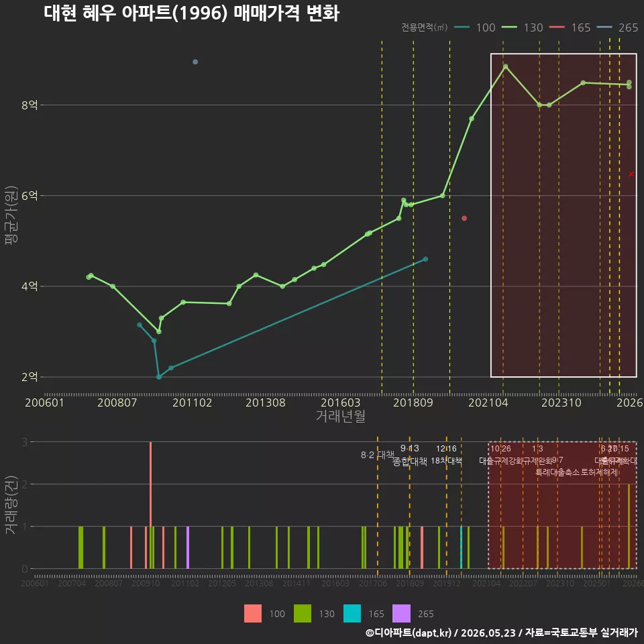Viewport: 644px width, 644px height.
Task: Click the green line's lowest point near 3억
Action: coord(159,331)
